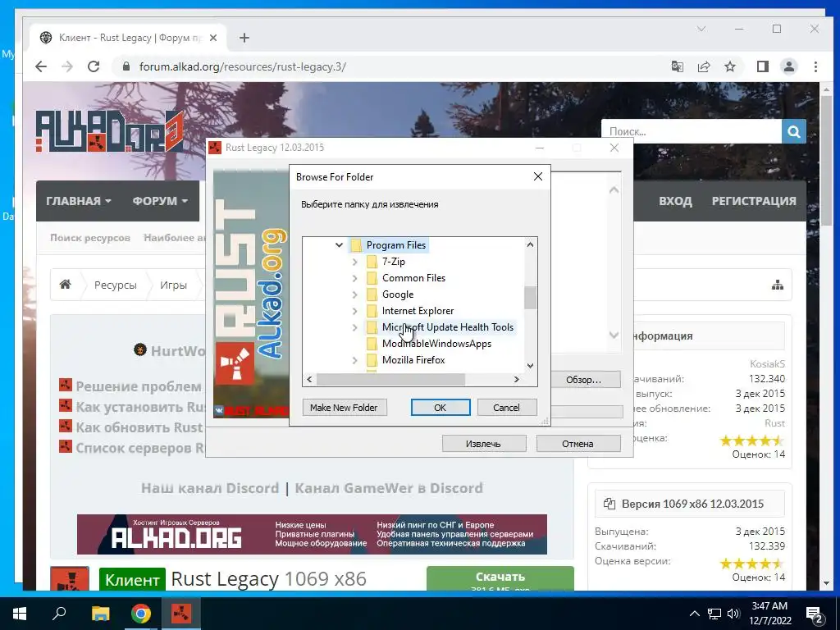The height and width of the screenshot is (630, 840).
Task: Open Chrome three-dot menu
Action: (x=815, y=66)
